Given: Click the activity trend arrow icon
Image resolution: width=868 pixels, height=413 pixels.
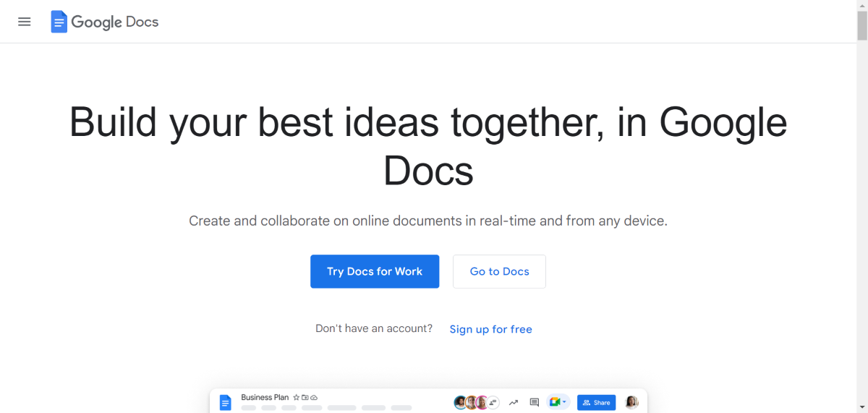Looking at the screenshot, I should [x=514, y=403].
